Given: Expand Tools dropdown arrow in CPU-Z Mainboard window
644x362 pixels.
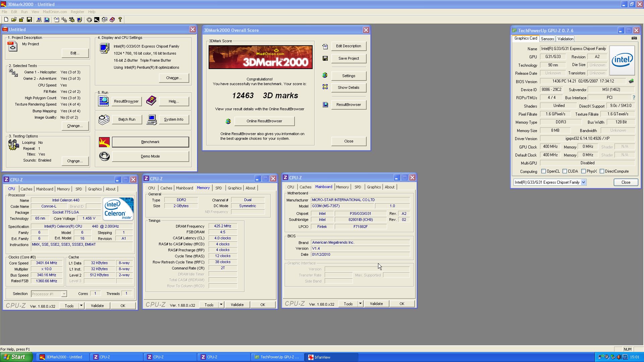Looking at the screenshot, I should 360,304.
